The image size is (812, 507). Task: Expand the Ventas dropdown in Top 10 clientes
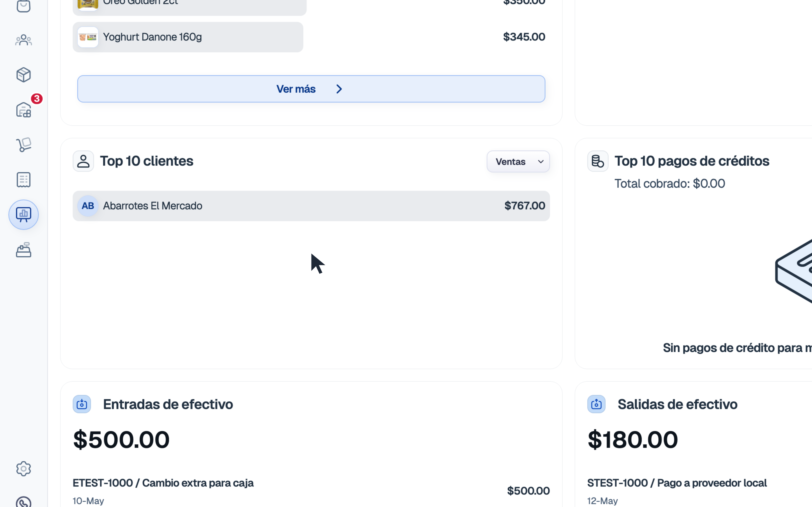[518, 162]
